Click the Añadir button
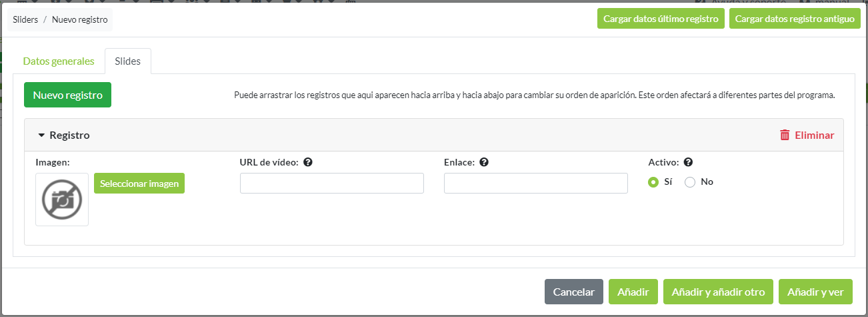The image size is (868, 317). click(633, 292)
